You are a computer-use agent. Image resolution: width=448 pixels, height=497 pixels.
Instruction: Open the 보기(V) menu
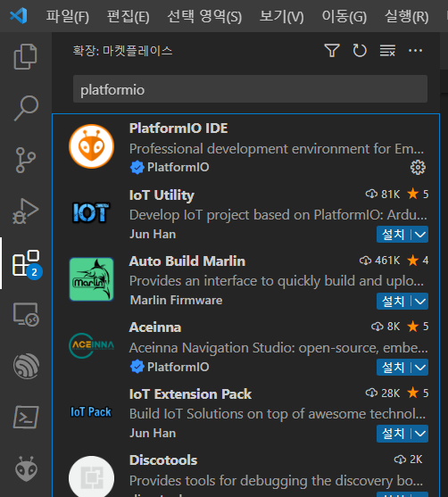tap(281, 16)
